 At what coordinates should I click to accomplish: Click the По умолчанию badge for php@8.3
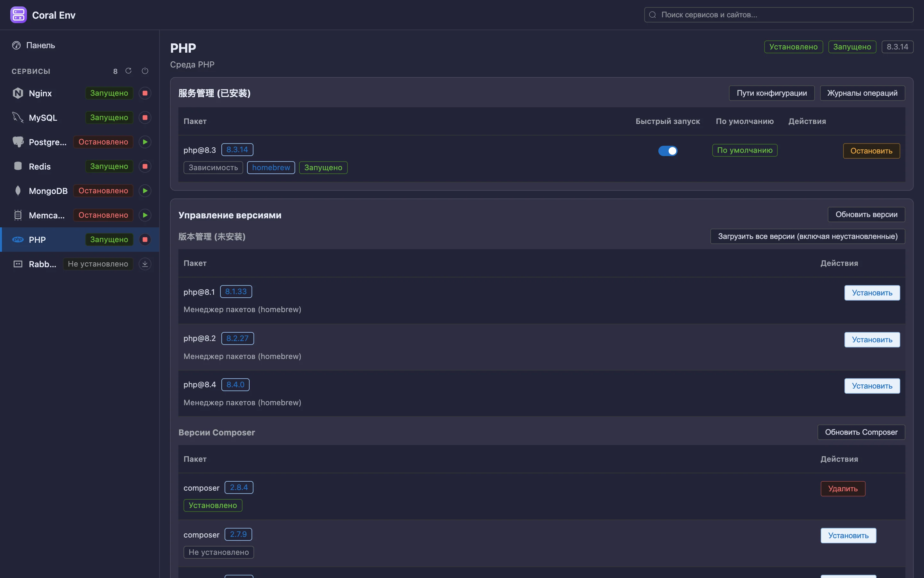(745, 150)
